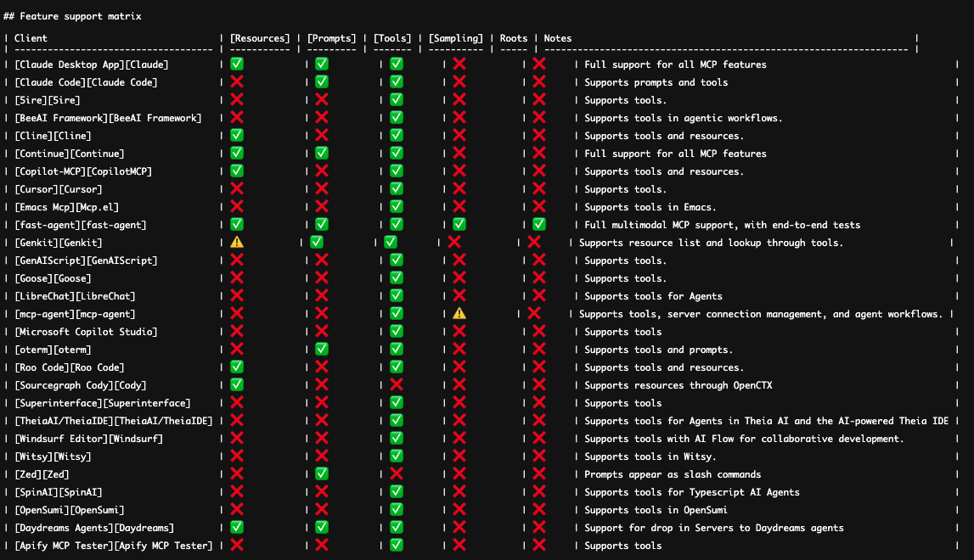This screenshot has width=974, height=560.
Task: Click note 'Supports tools for Typescript AI Agents'
Action: [x=692, y=492]
